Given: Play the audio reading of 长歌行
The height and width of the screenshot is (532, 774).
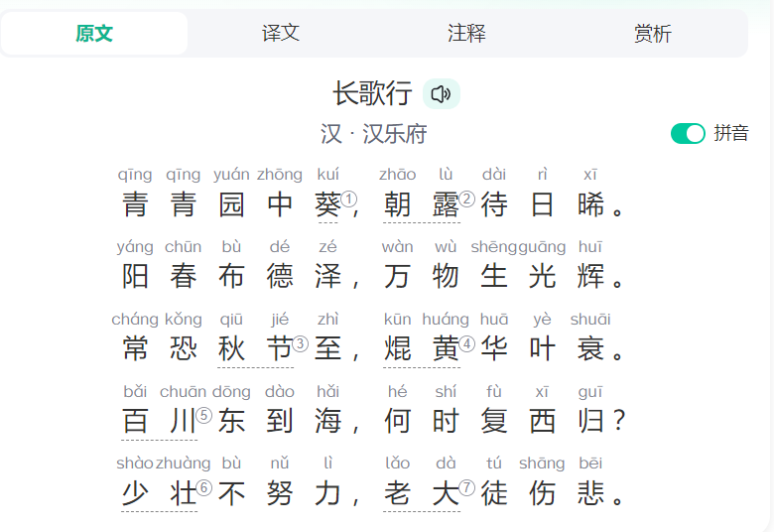Looking at the screenshot, I should [441, 94].
